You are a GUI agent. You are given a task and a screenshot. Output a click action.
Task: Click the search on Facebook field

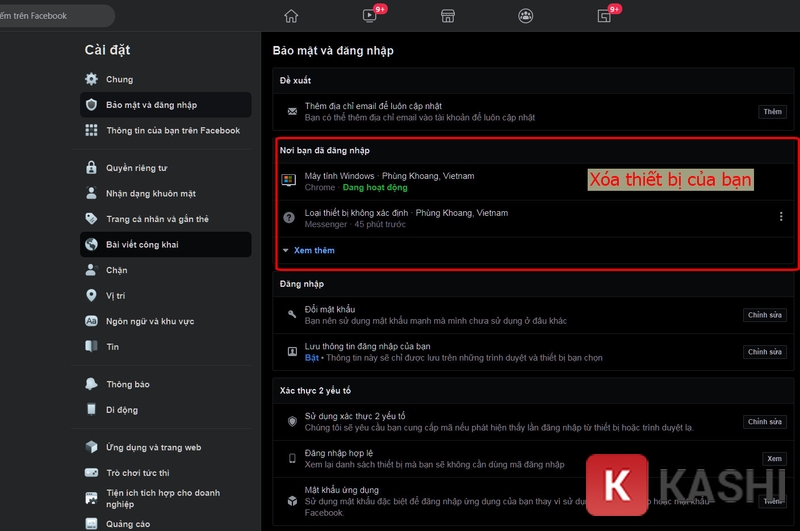click(55, 16)
